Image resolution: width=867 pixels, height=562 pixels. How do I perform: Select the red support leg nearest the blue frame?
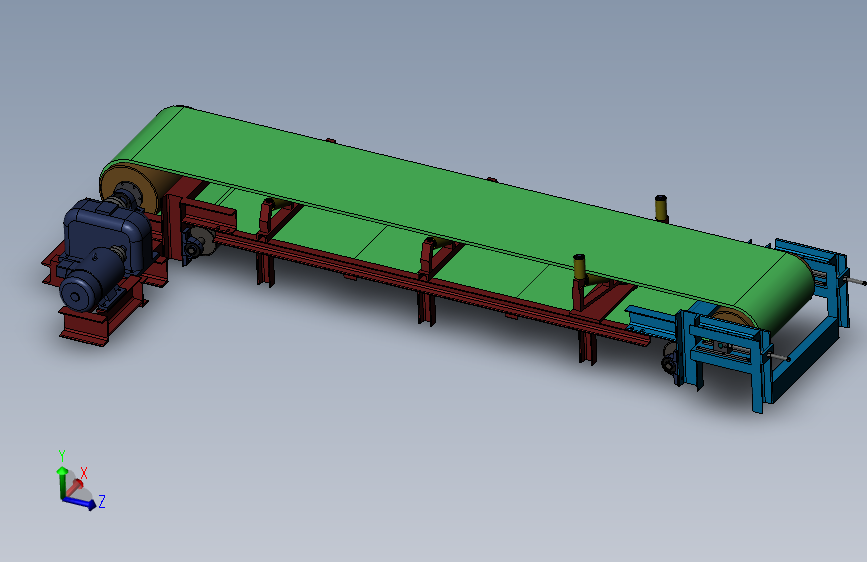[x=588, y=347]
